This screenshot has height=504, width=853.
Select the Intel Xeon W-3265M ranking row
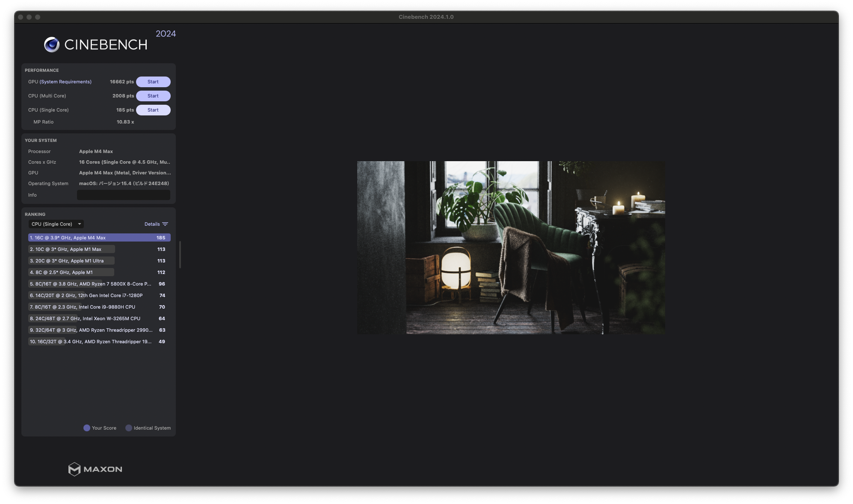(x=99, y=318)
